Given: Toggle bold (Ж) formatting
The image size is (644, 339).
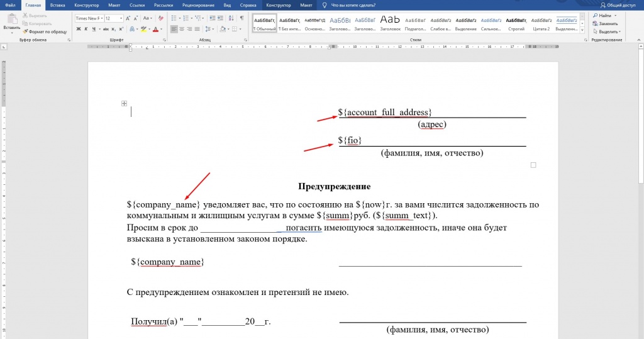Looking at the screenshot, I should (x=79, y=29).
